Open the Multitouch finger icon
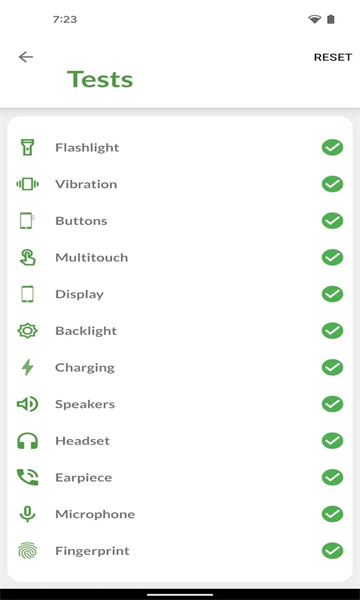Image resolution: width=360 pixels, height=600 pixels. pyautogui.click(x=28, y=258)
